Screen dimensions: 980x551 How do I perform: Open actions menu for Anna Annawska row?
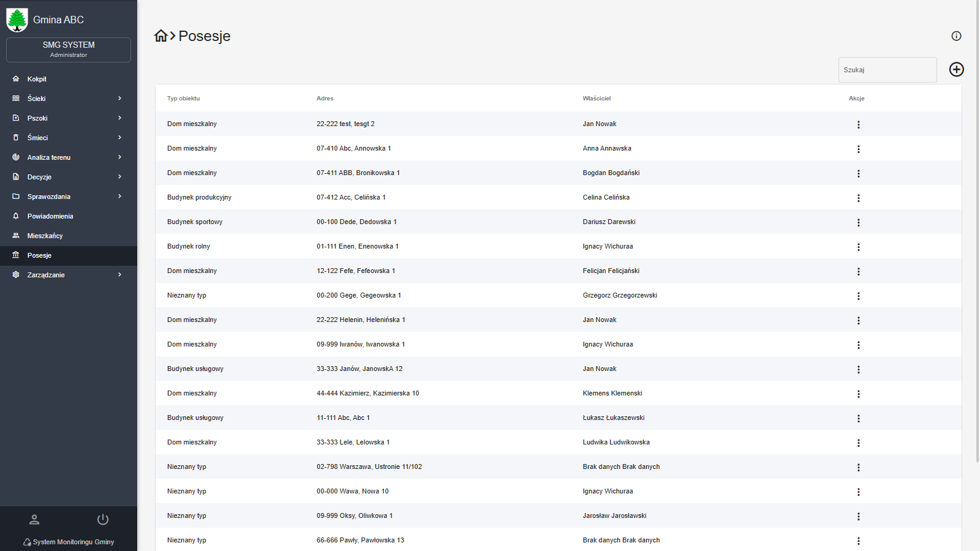[x=858, y=149]
